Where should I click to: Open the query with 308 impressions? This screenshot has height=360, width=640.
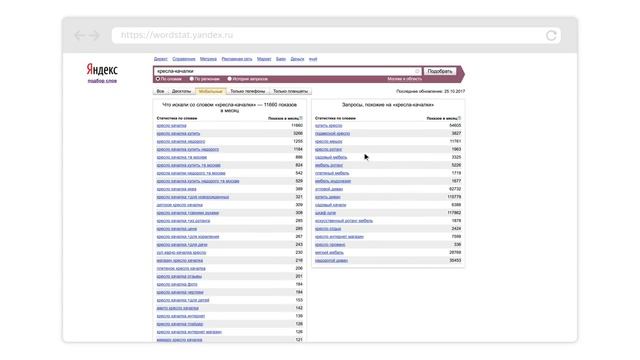188,213
